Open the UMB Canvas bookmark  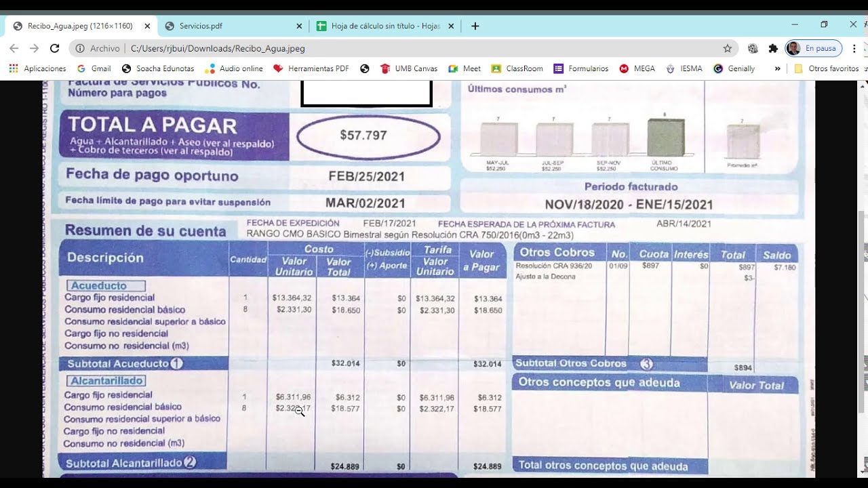tap(409, 68)
